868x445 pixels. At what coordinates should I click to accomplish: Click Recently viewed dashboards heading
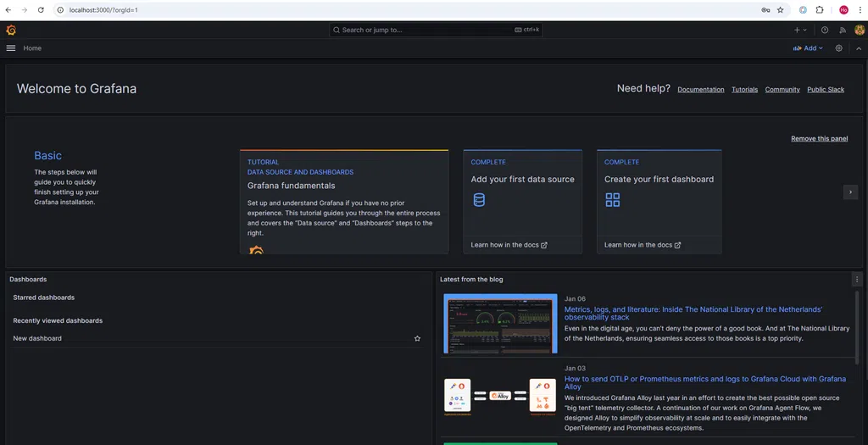(x=58, y=321)
